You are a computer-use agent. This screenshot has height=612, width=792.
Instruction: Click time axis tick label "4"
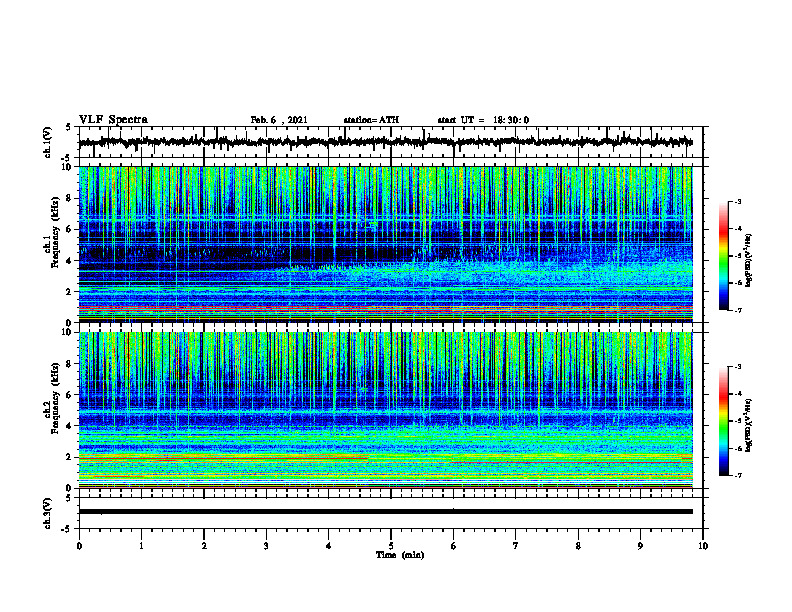coord(329,546)
